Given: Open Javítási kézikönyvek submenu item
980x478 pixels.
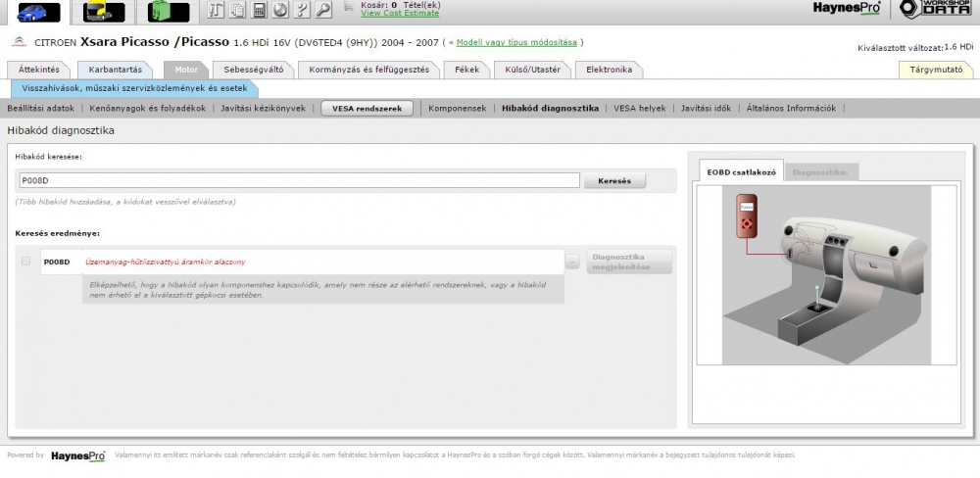Looking at the screenshot, I should pyautogui.click(x=263, y=108).
